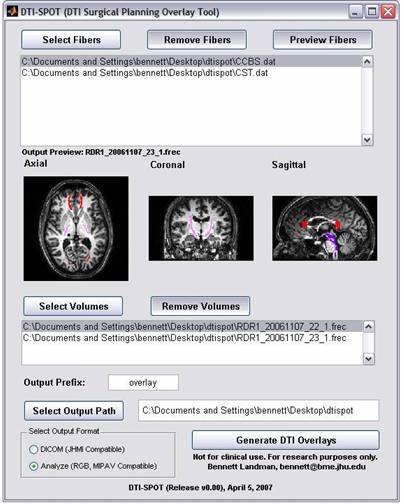Minimize the DTI-SPOT window

click(356, 12)
